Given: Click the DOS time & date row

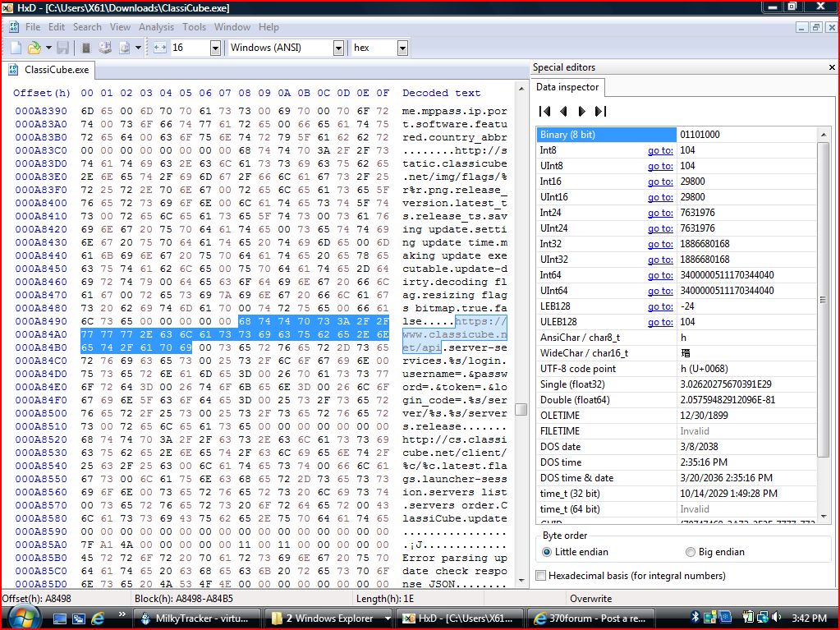Looking at the screenshot, I should 677,478.
